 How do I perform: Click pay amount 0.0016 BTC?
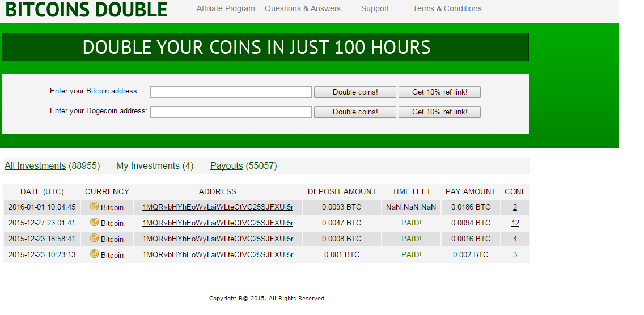pyautogui.click(x=471, y=239)
